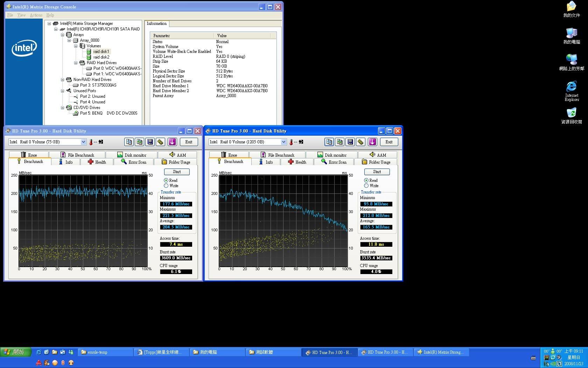Click Exit in 1205 GB HD Tune window
The height and width of the screenshot is (368, 588).
tap(389, 142)
